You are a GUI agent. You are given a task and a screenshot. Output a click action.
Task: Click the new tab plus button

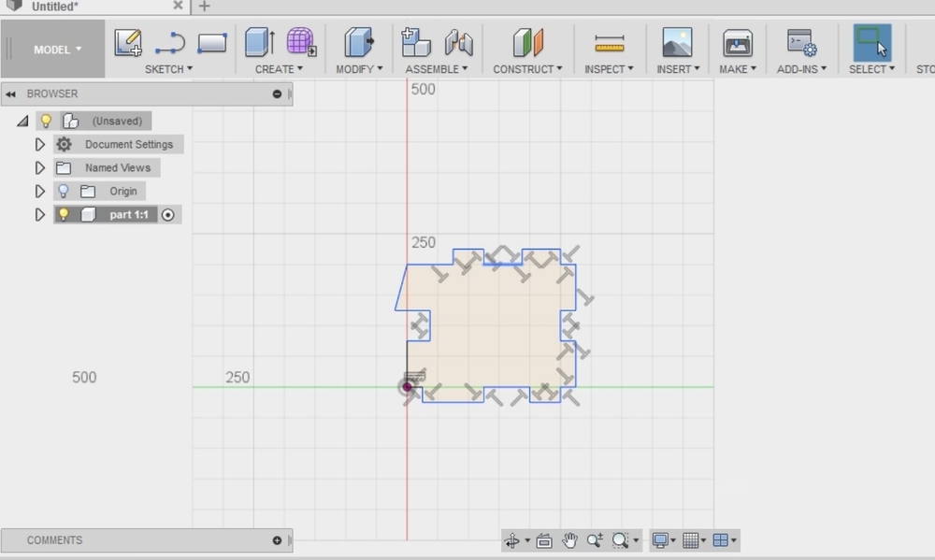click(204, 7)
